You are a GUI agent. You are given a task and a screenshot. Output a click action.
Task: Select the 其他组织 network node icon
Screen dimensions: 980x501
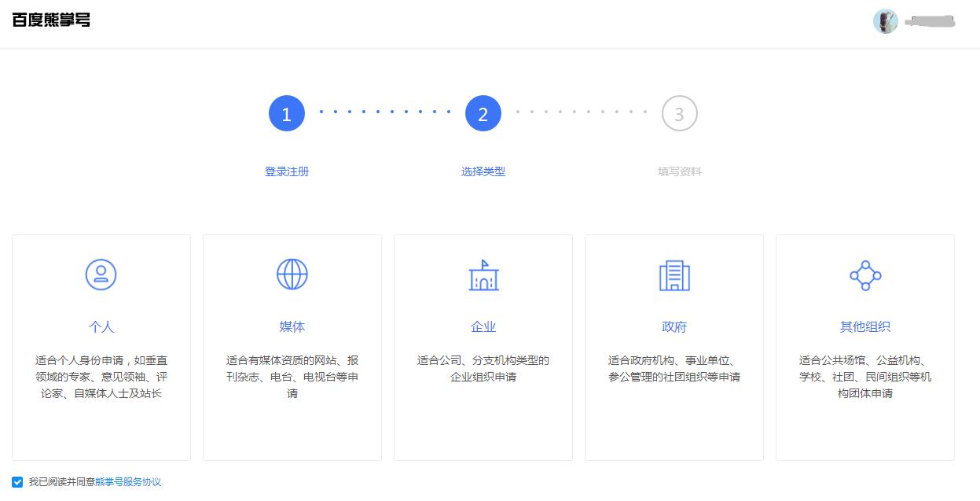[x=864, y=275]
